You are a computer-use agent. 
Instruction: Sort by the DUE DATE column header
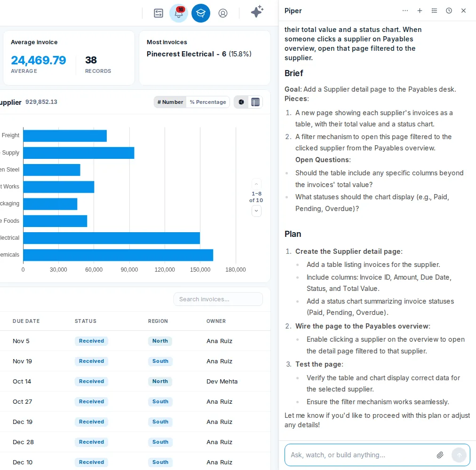point(26,321)
